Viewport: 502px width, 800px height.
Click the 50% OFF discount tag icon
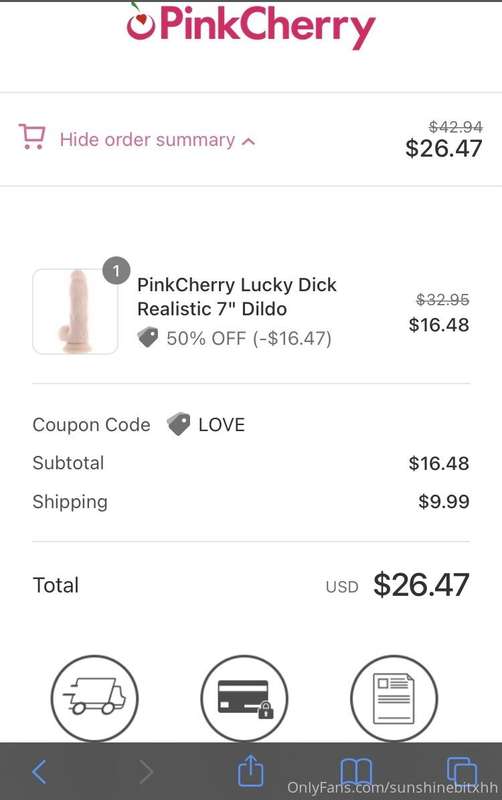click(148, 337)
